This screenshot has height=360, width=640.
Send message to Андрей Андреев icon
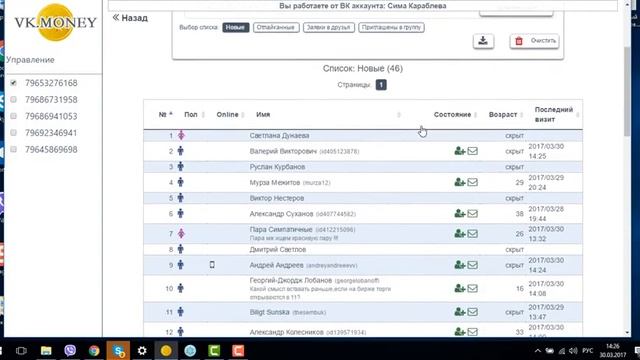click(x=473, y=265)
